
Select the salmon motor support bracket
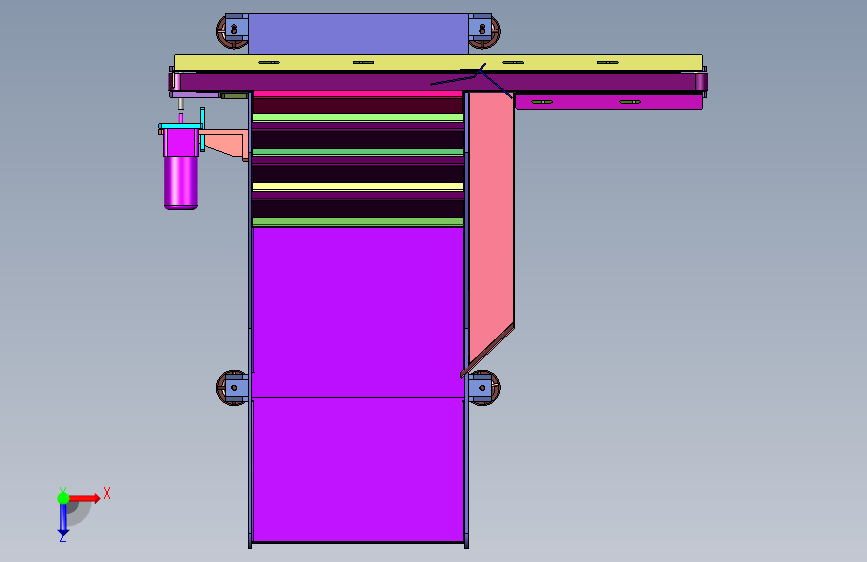click(x=226, y=143)
